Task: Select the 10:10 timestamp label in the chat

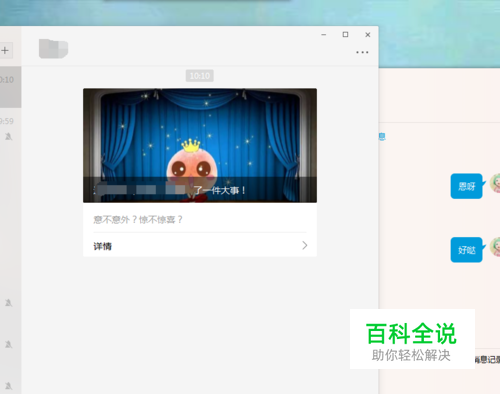Action: coord(200,76)
